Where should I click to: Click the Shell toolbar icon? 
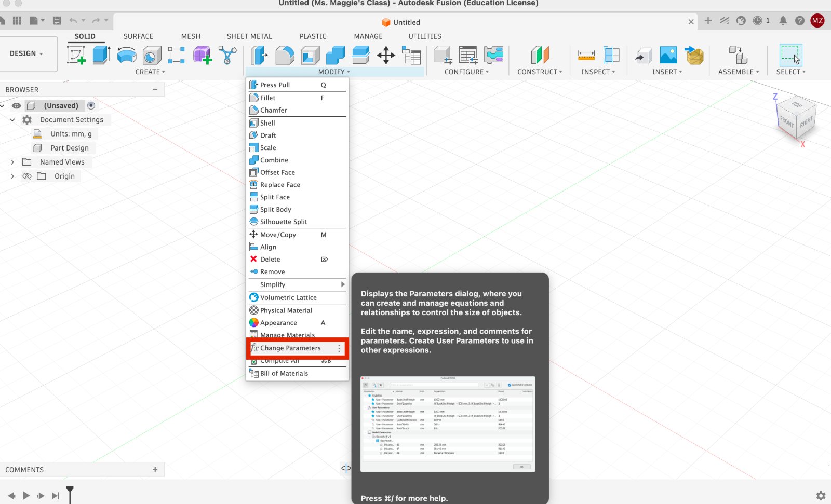(x=310, y=55)
